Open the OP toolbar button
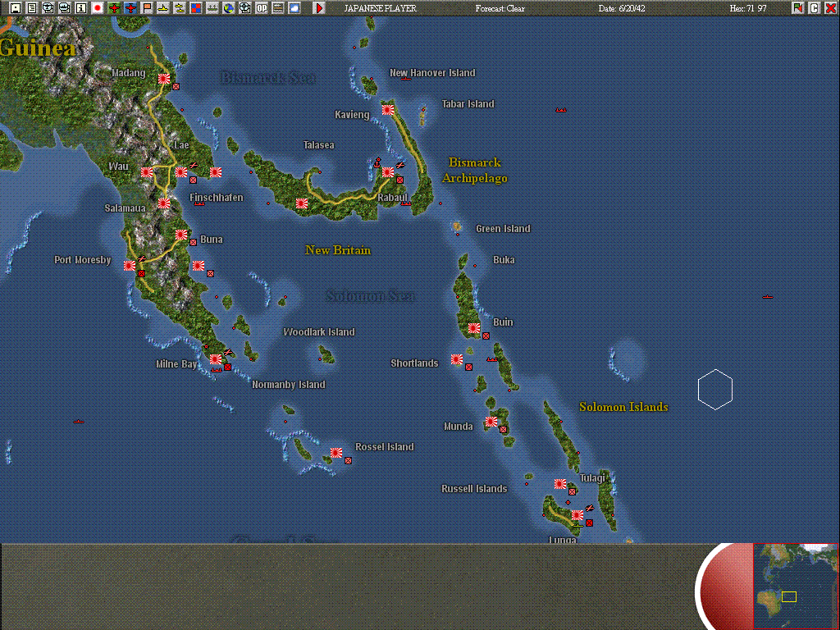Viewport: 840px width, 630px height. click(x=262, y=8)
